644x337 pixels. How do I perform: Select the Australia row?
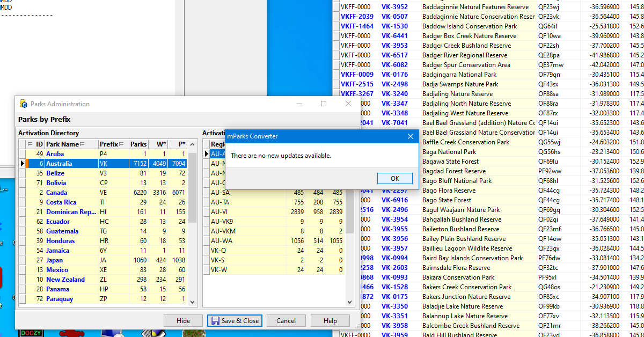(x=104, y=164)
